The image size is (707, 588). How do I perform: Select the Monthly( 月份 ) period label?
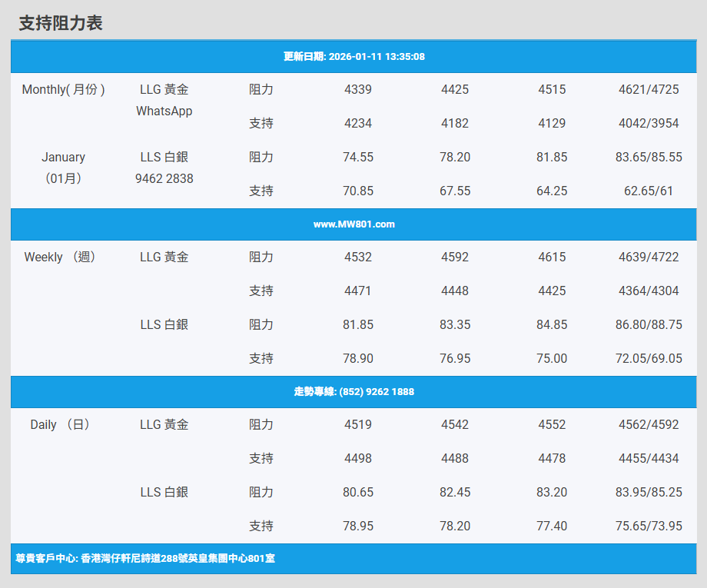tap(63, 89)
